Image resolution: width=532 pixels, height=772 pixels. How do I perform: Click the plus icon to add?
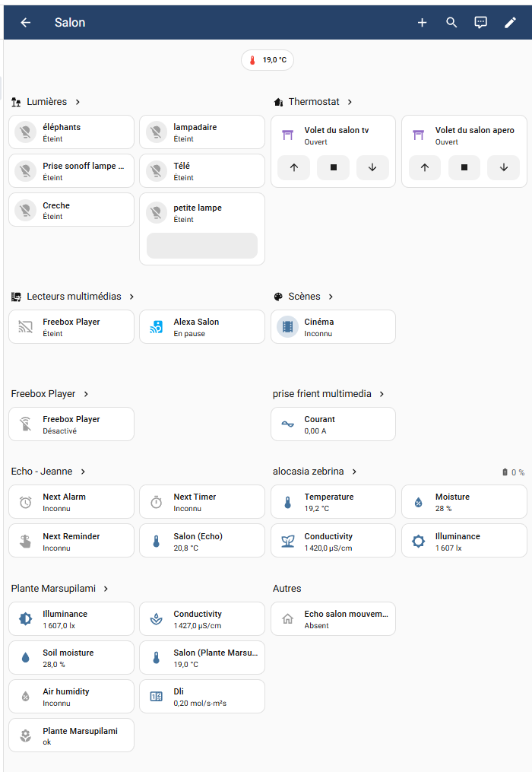click(x=423, y=23)
